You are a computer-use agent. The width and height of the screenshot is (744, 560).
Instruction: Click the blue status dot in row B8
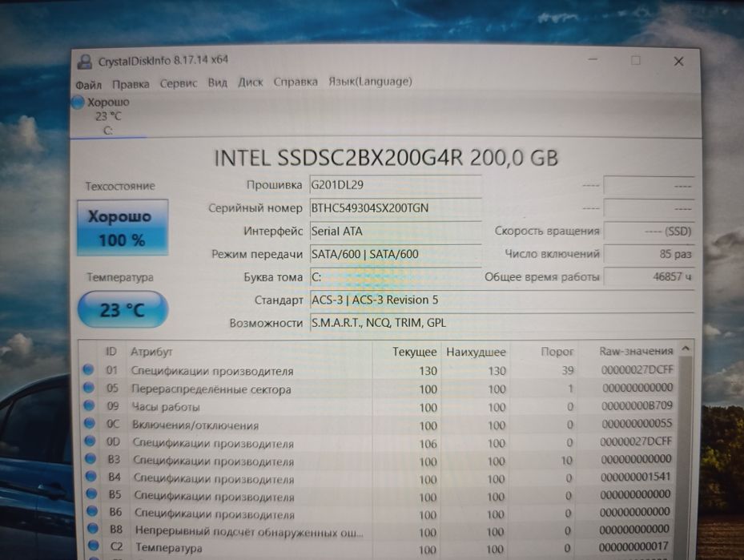coord(93,528)
